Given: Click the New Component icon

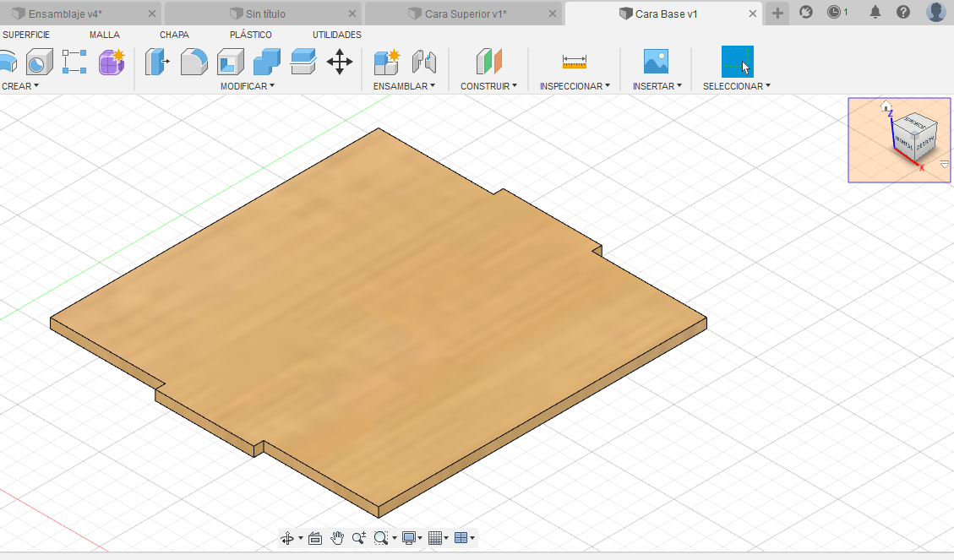Looking at the screenshot, I should pyautogui.click(x=387, y=62).
